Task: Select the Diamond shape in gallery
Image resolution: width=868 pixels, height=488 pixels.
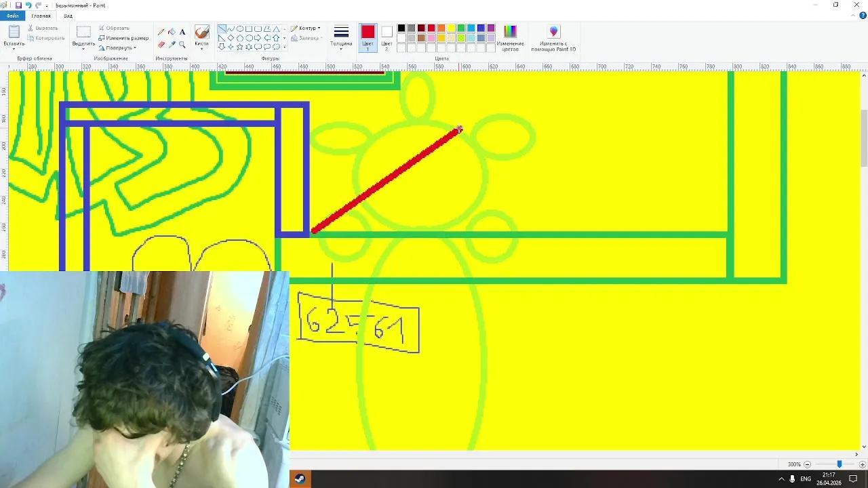Action: 231,38
